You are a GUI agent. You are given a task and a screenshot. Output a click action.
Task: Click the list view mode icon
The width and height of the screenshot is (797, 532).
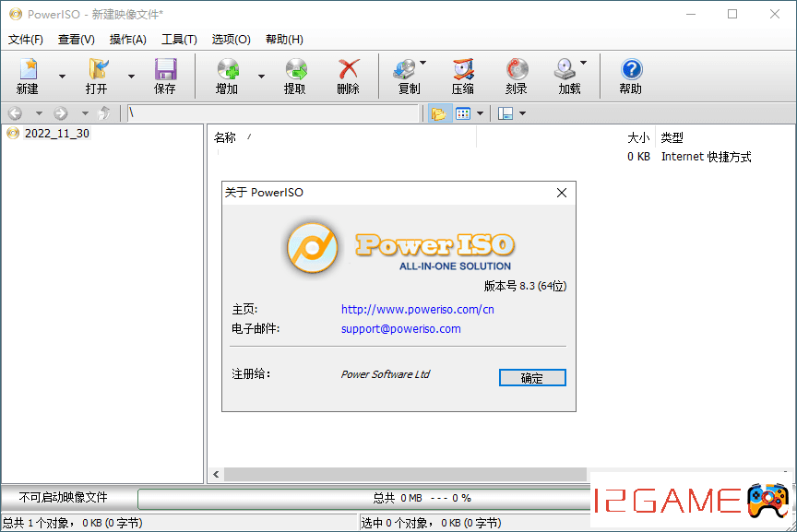click(463, 113)
